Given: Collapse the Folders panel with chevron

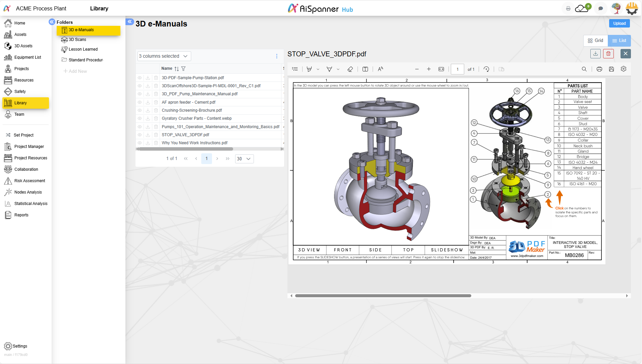Looking at the screenshot, I should tap(52, 22).
